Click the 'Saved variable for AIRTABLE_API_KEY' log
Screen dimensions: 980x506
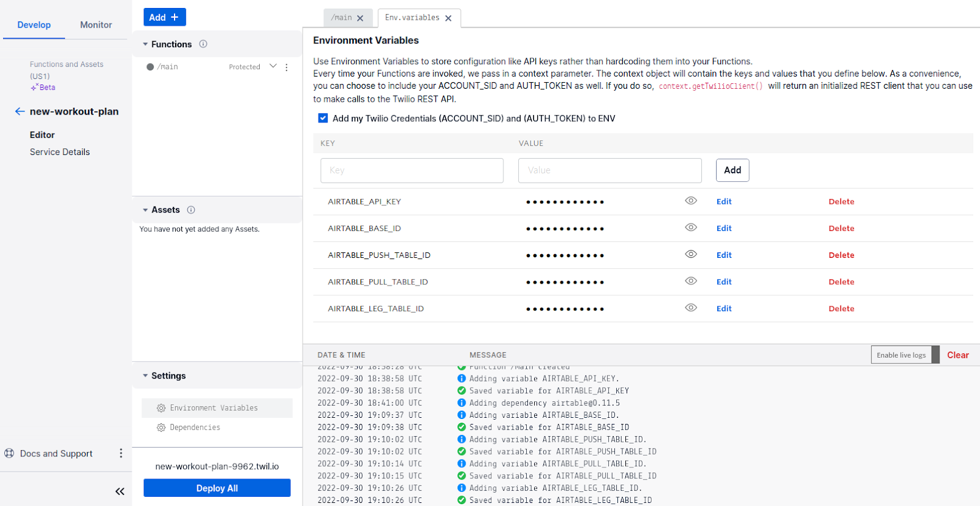[549, 391]
